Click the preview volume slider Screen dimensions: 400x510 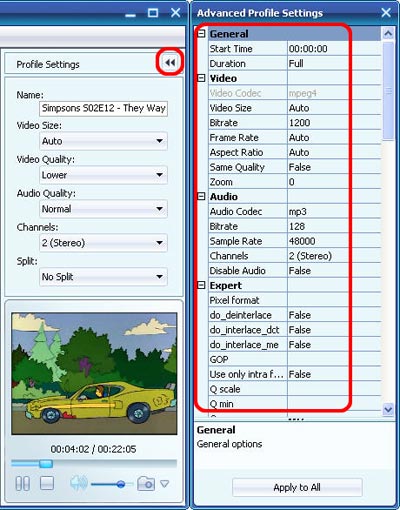pos(112,484)
